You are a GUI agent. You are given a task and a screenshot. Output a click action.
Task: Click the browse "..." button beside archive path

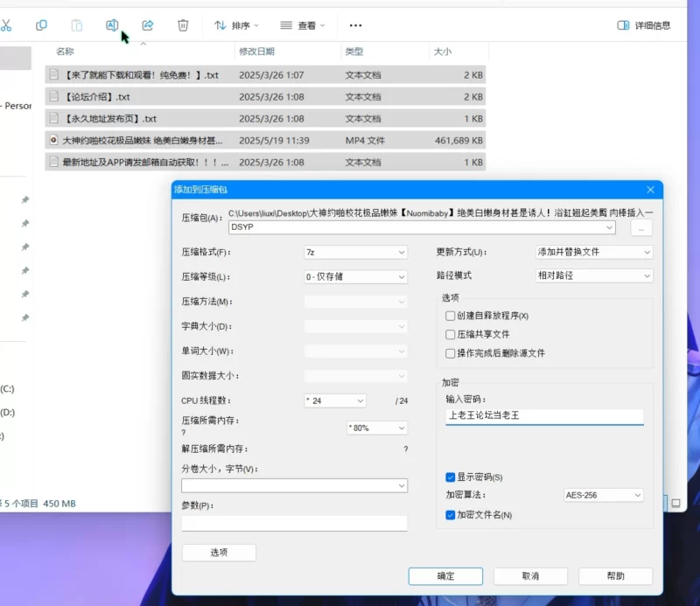tap(641, 228)
